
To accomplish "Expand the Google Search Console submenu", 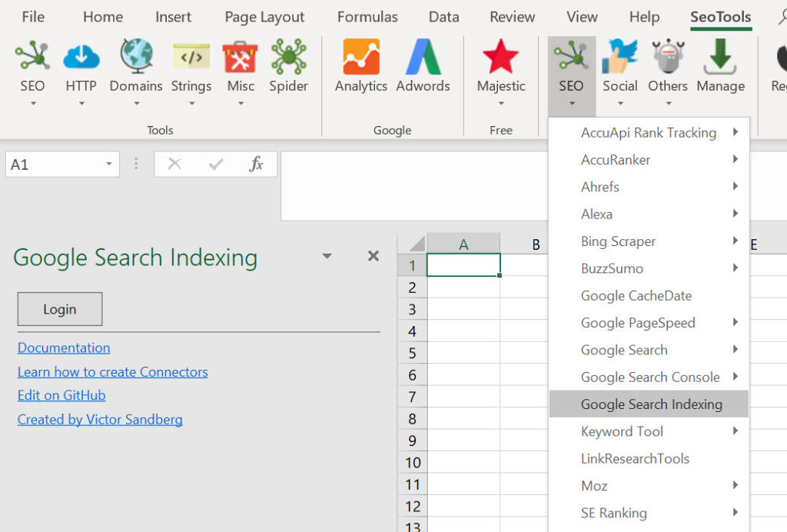I will pos(649,377).
